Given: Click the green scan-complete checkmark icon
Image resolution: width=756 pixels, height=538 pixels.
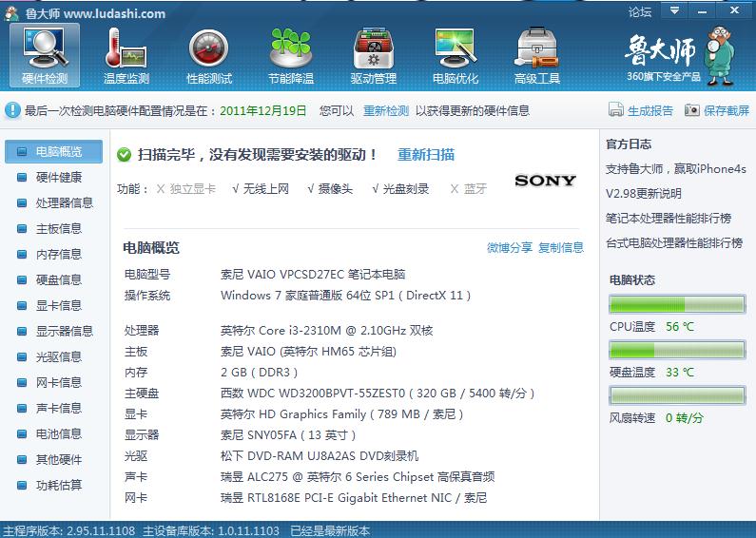Looking at the screenshot, I should (124, 155).
